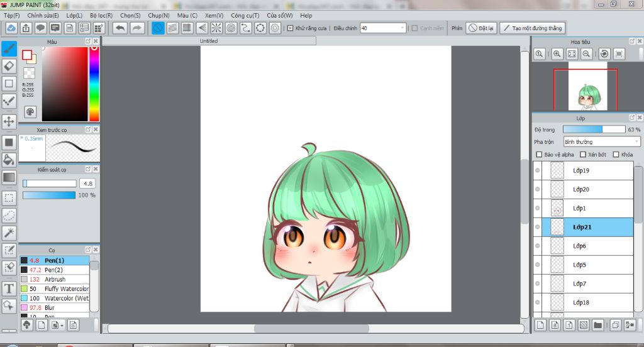Switch to the Untitled document tab
Screen dimensions: 644x347
[209, 41]
